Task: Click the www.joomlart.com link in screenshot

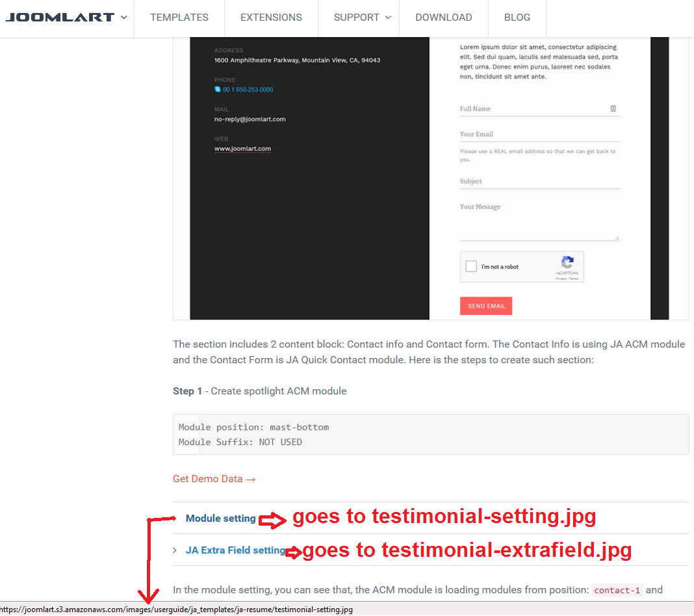Action: point(242,149)
